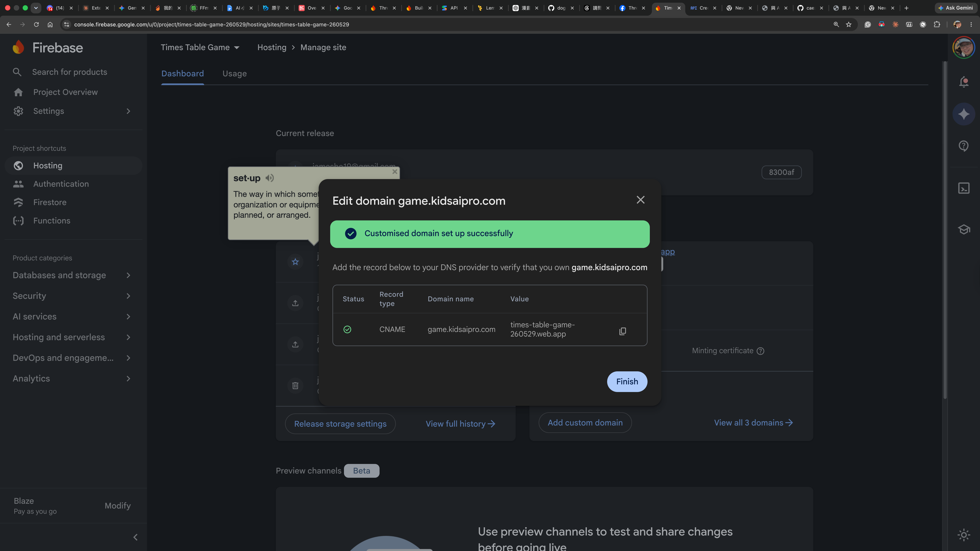This screenshot has height=551, width=980.
Task: Expand the Analytics category
Action: [72, 378]
